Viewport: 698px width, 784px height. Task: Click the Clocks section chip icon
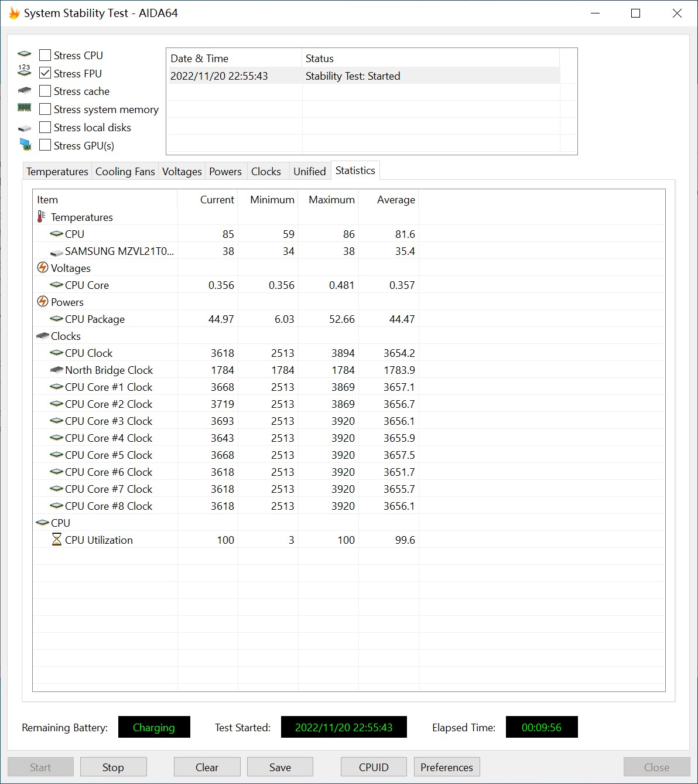point(42,336)
